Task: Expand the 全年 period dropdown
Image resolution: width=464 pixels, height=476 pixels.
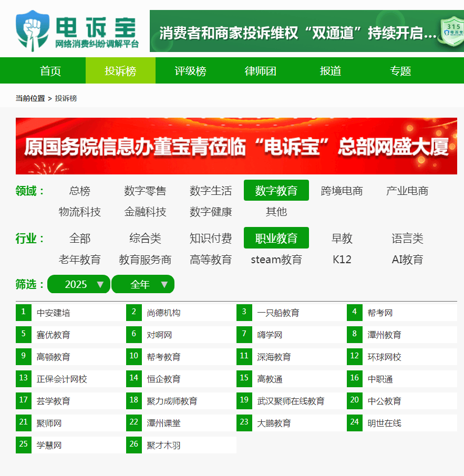Action: [143, 284]
